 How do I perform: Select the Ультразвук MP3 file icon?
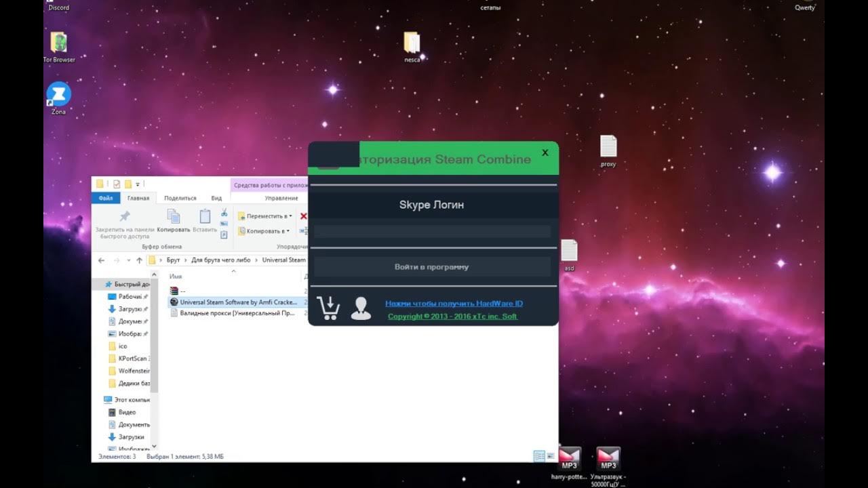tap(608, 459)
